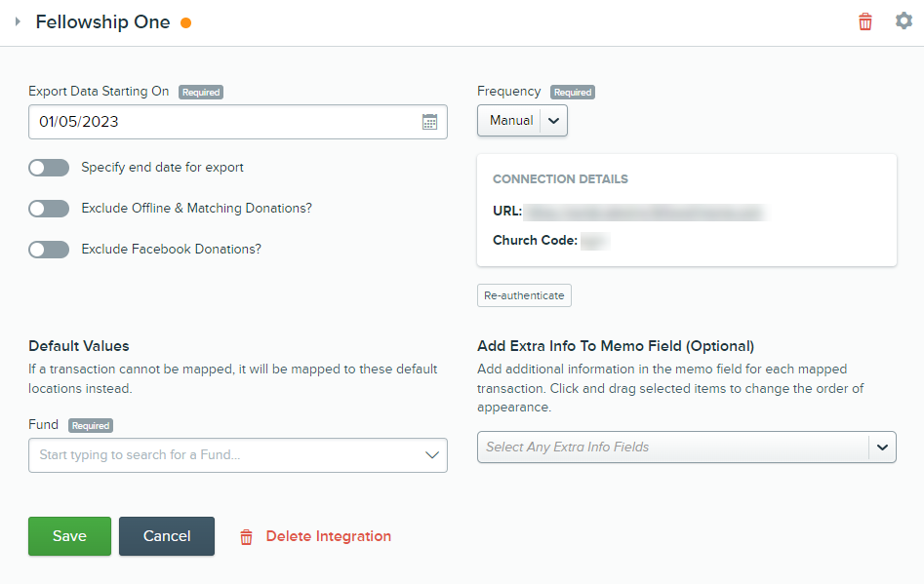The height and width of the screenshot is (584, 924).
Task: Click the Default Values heading
Action: (79, 346)
